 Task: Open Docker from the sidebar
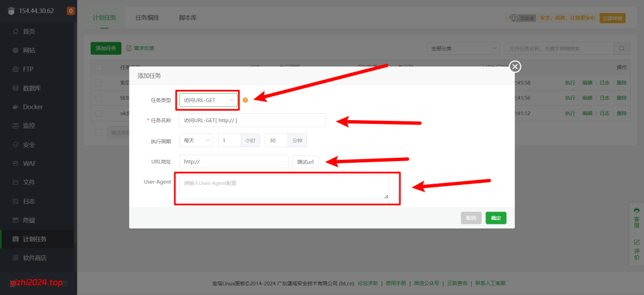[32, 107]
